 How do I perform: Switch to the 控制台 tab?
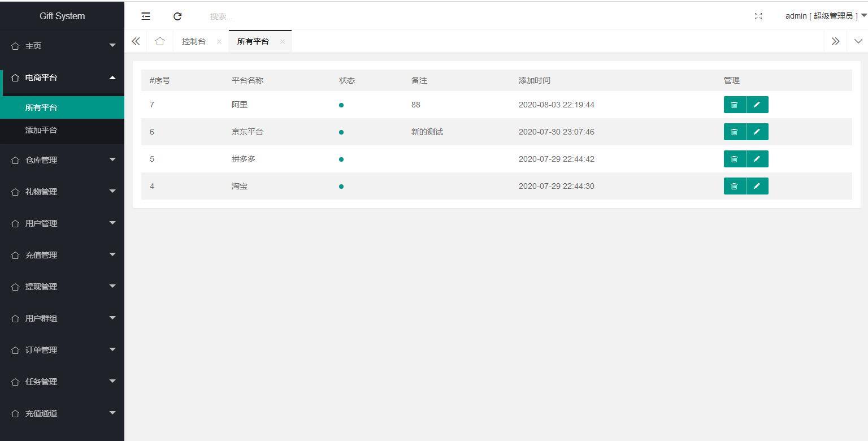click(194, 41)
